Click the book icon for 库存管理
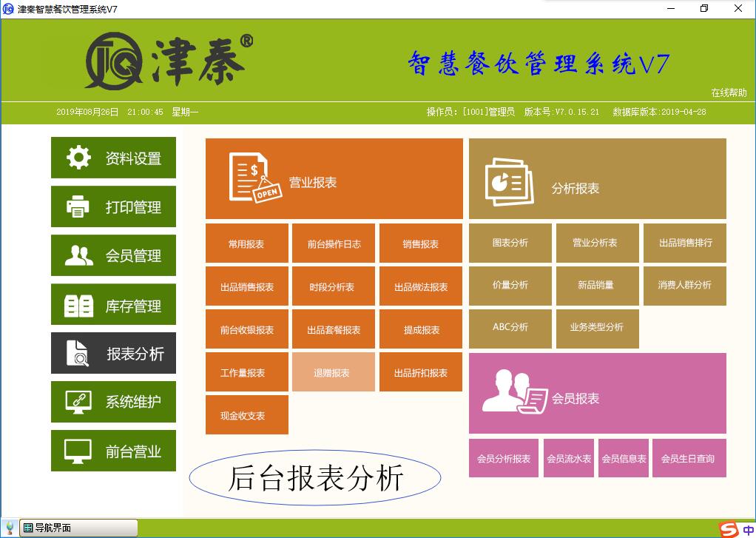 (78, 305)
